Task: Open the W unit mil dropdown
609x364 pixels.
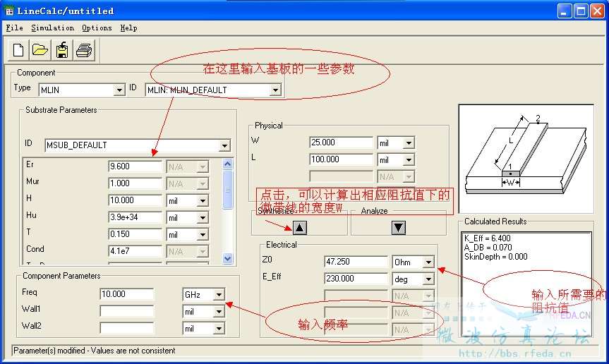Action: pyautogui.click(x=409, y=143)
